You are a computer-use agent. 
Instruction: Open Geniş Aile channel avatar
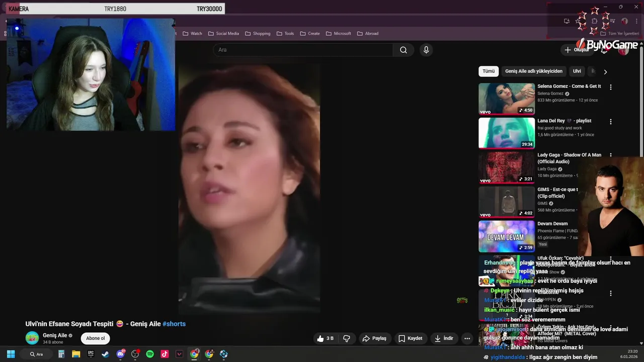click(32, 338)
